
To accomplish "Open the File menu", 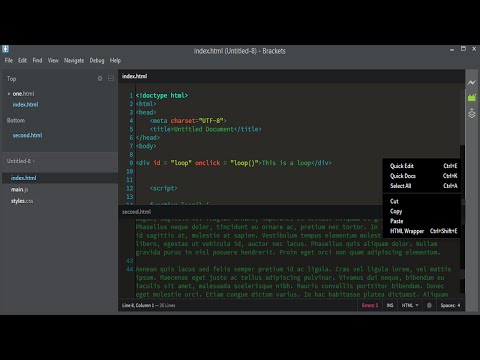I will click(9, 60).
